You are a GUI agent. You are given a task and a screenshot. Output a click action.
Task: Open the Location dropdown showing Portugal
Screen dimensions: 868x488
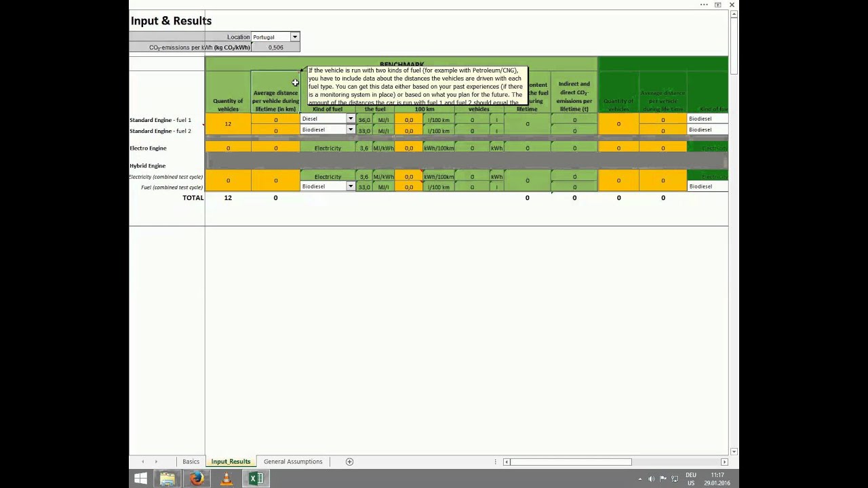pos(294,37)
